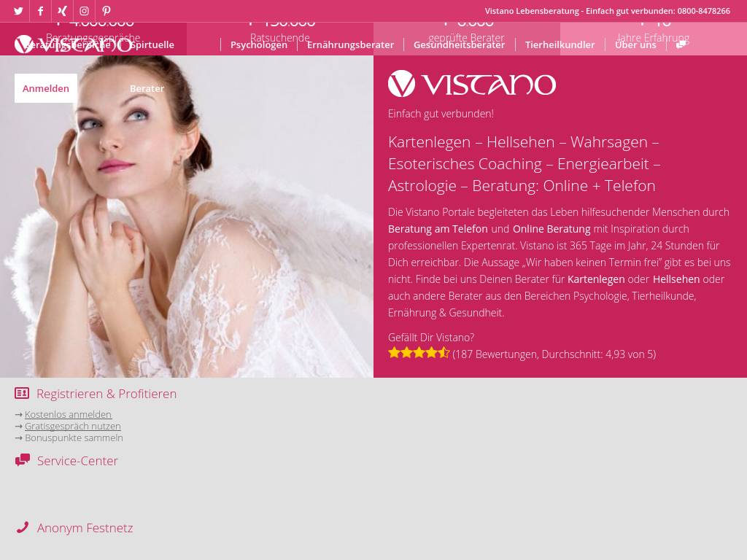Open the Über uns menu item
The width and height of the screenshot is (747, 560).
pyautogui.click(x=635, y=44)
